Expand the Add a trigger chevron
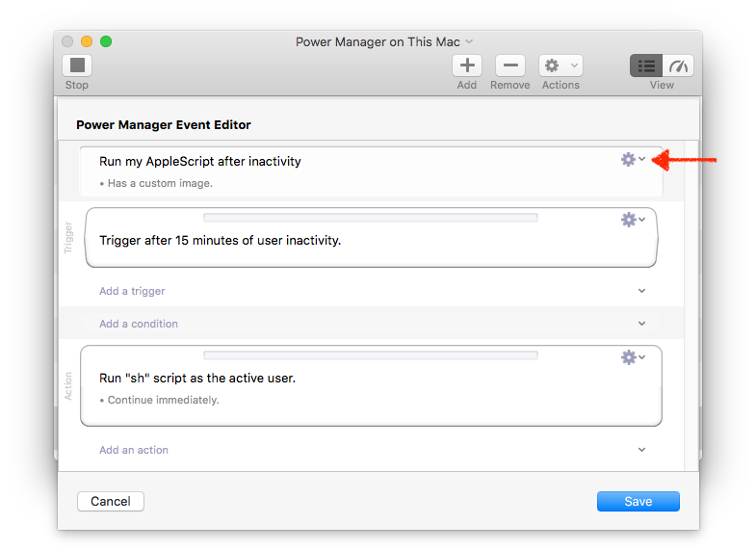 [641, 291]
